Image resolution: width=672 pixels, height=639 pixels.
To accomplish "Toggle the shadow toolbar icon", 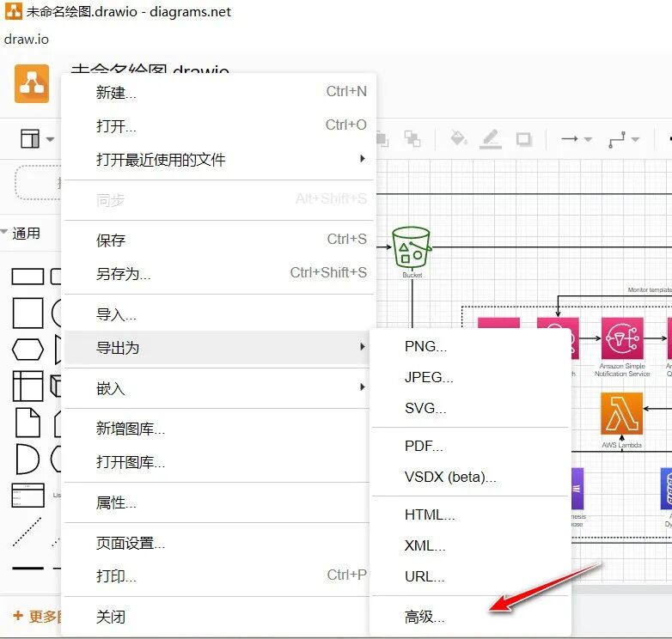I will click(x=523, y=139).
